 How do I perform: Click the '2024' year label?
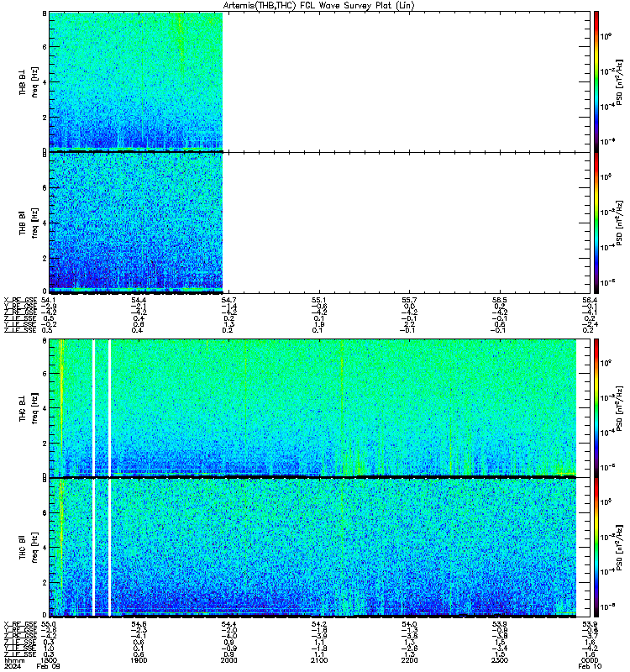[11, 666]
